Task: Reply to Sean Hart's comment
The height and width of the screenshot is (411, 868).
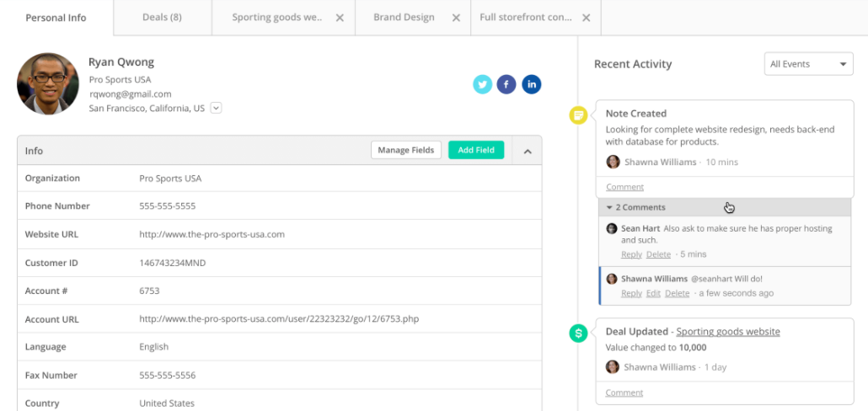Action: (x=631, y=254)
